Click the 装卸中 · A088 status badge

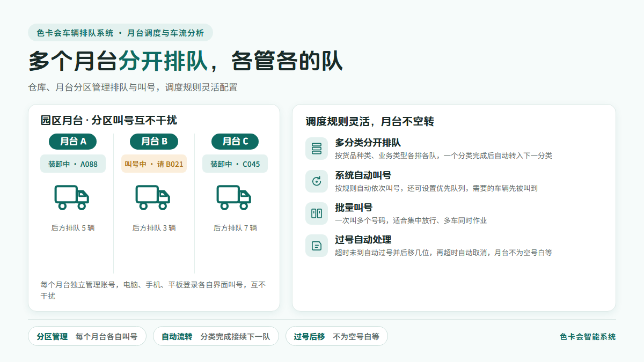(73, 164)
